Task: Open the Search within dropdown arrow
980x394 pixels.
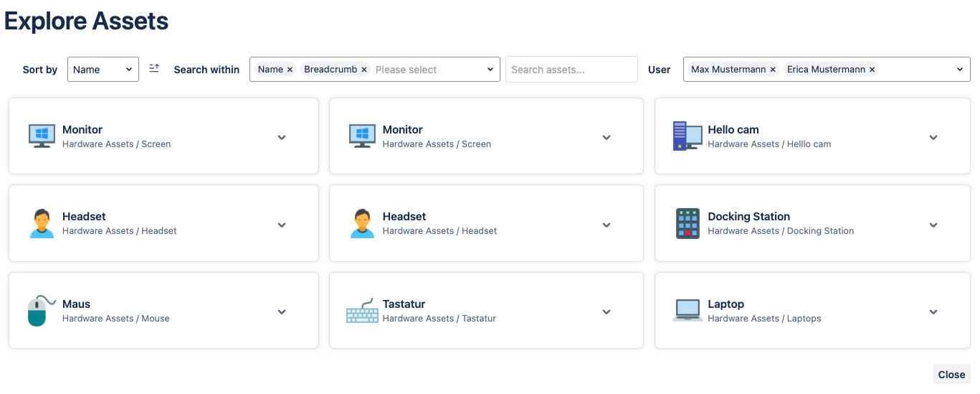Action: 490,70
